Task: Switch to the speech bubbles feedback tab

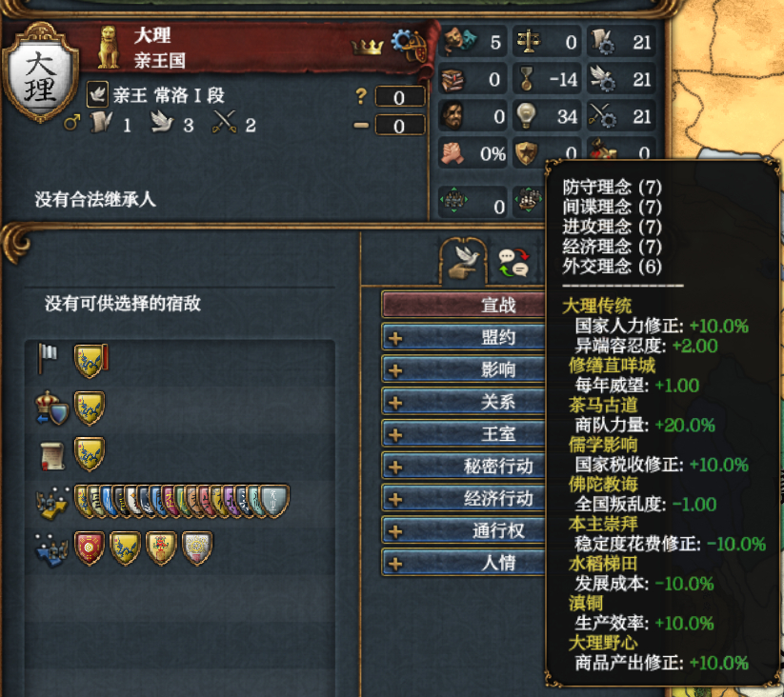Action: coord(513,263)
